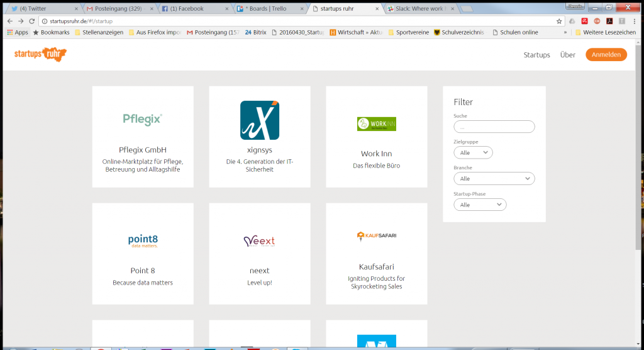Select the Work Inn green logo
Image resolution: width=644 pixels, height=350 pixels.
376,124
